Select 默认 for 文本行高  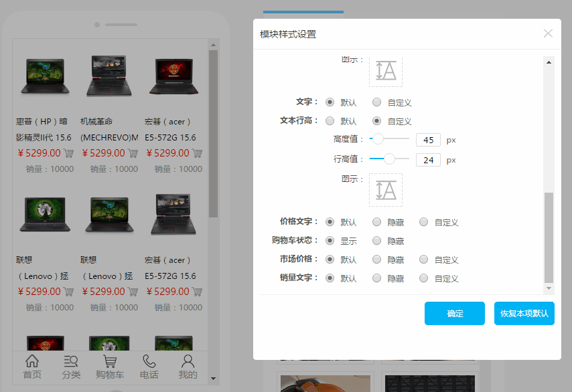[330, 121]
